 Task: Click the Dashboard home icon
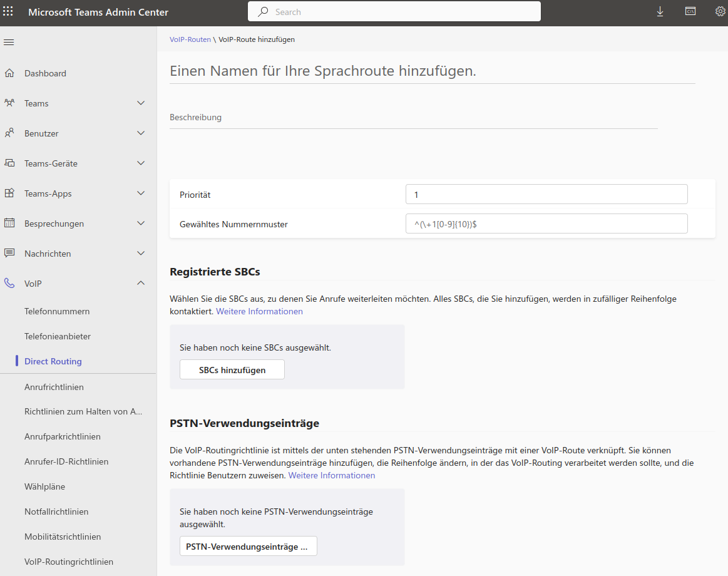[x=9, y=73]
